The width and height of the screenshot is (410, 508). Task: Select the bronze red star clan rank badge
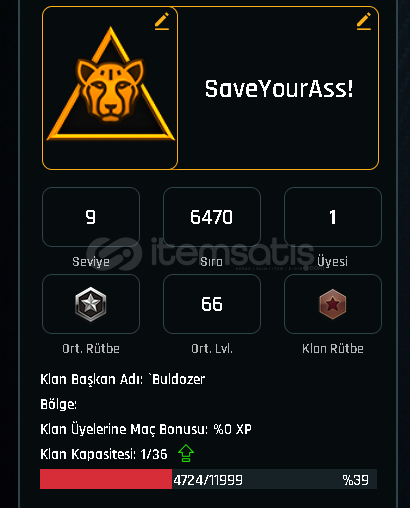(333, 304)
